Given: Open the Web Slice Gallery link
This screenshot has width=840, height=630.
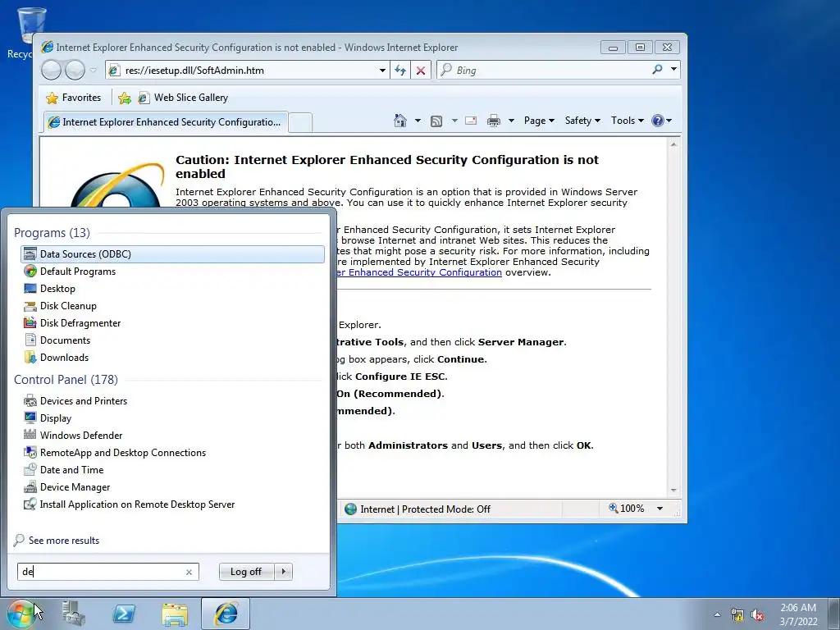Looking at the screenshot, I should coord(183,98).
